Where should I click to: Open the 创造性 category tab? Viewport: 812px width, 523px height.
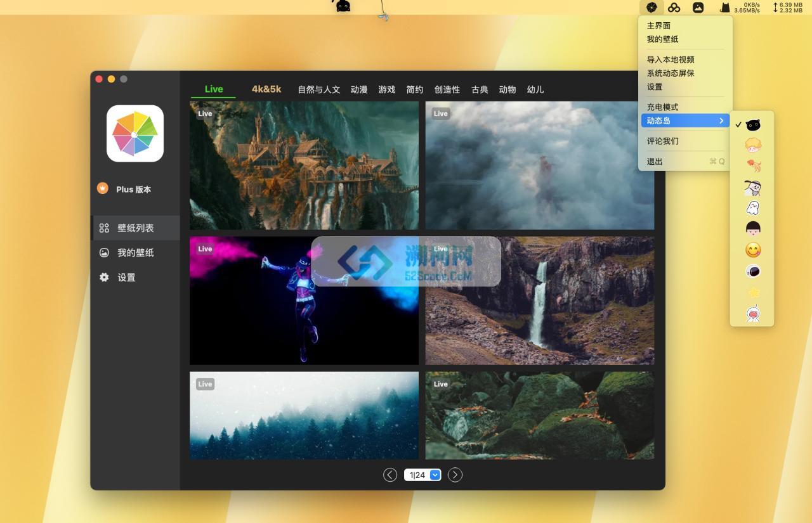click(x=447, y=90)
